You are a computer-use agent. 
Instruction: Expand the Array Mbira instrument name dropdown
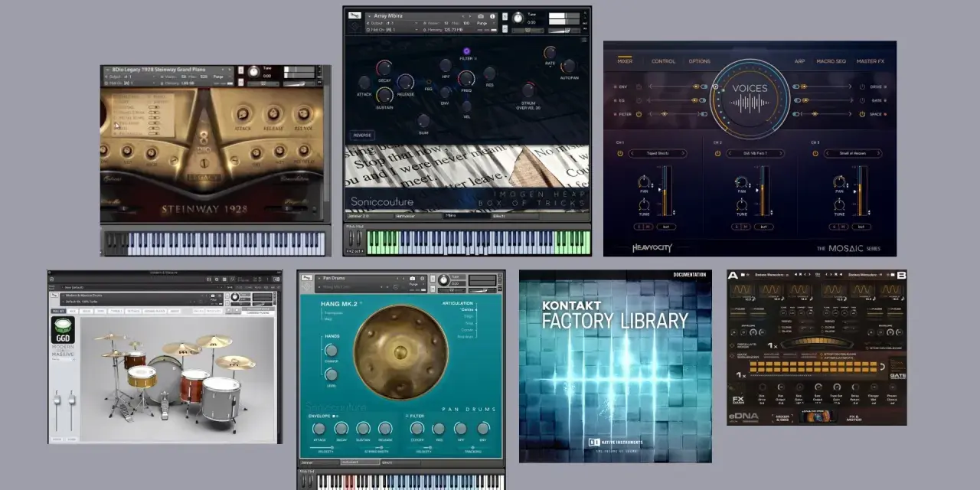369,16
